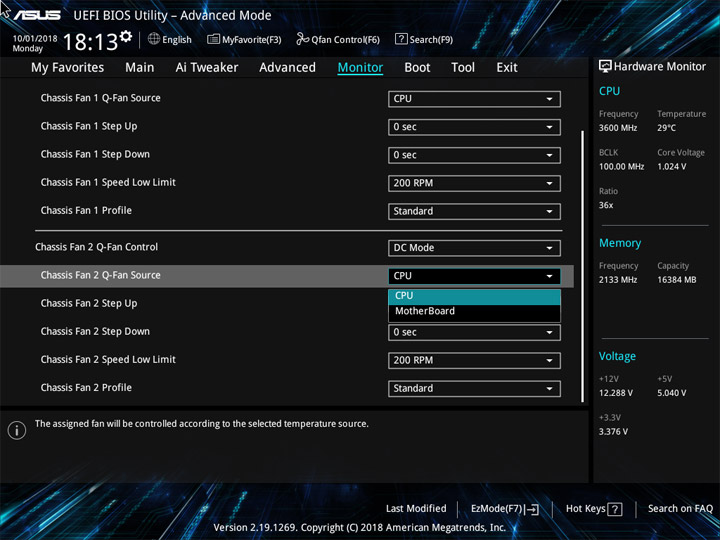Open Chassis Fan 2 Q-Fan Control dropdown
The width and height of the screenshot is (720, 540).
point(474,248)
